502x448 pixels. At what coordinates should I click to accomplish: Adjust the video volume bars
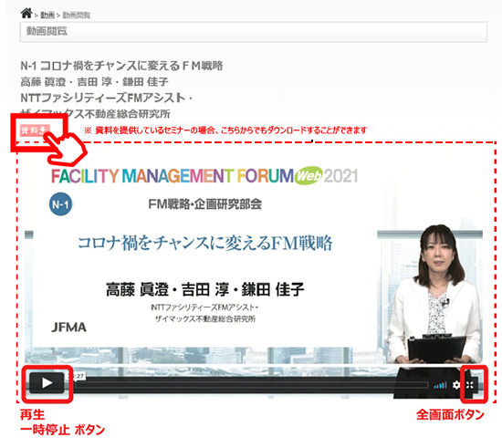[x=440, y=385]
